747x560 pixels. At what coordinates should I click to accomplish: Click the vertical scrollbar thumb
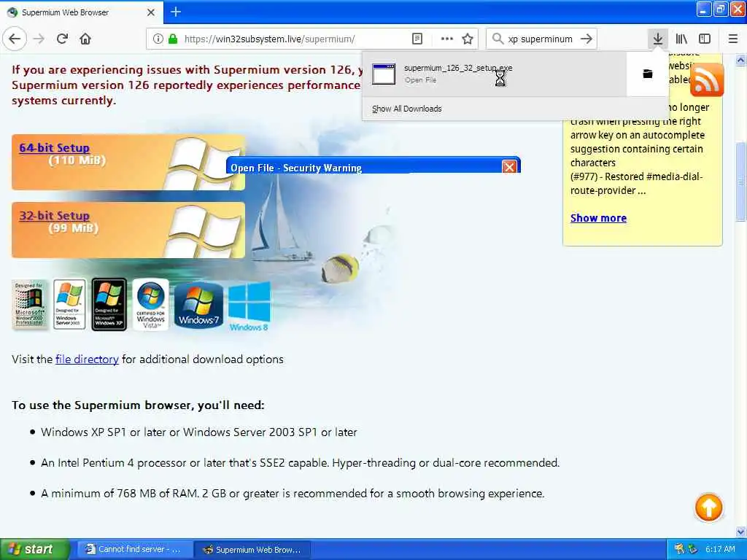tap(741, 181)
